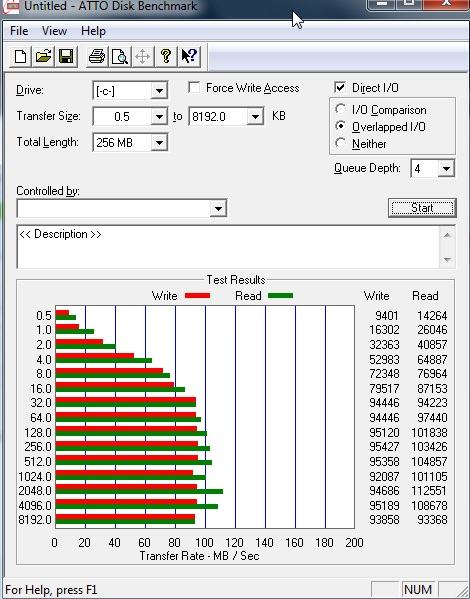
Task: Open About question mark icon
Action: [166, 57]
